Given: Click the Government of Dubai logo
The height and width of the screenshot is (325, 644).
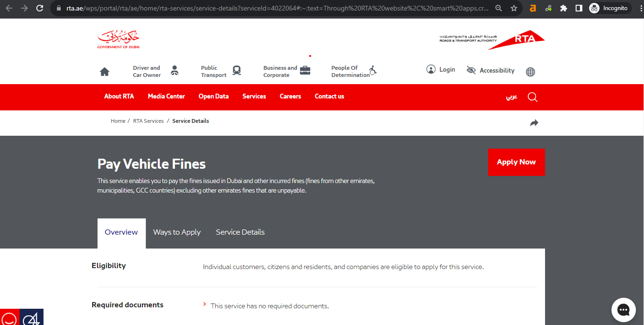Looking at the screenshot, I should click(118, 40).
